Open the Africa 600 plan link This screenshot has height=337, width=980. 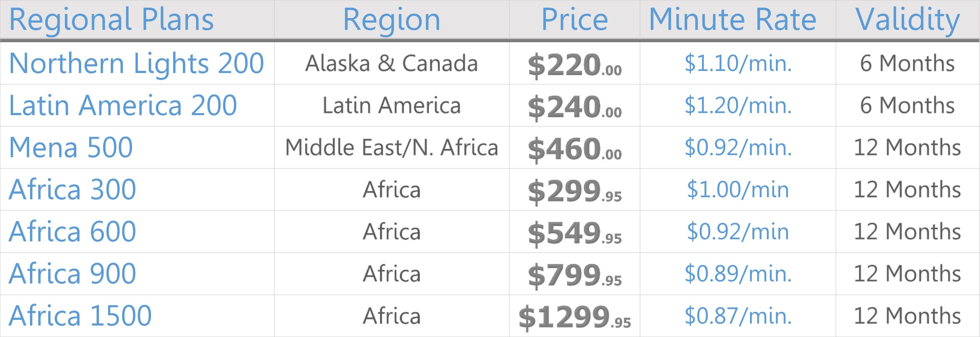72,232
